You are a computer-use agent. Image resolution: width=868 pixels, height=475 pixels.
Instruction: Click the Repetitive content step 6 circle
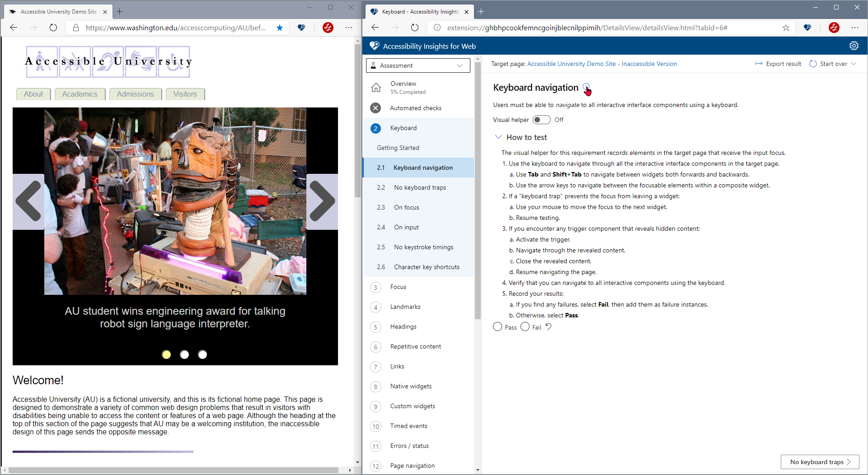(x=375, y=347)
